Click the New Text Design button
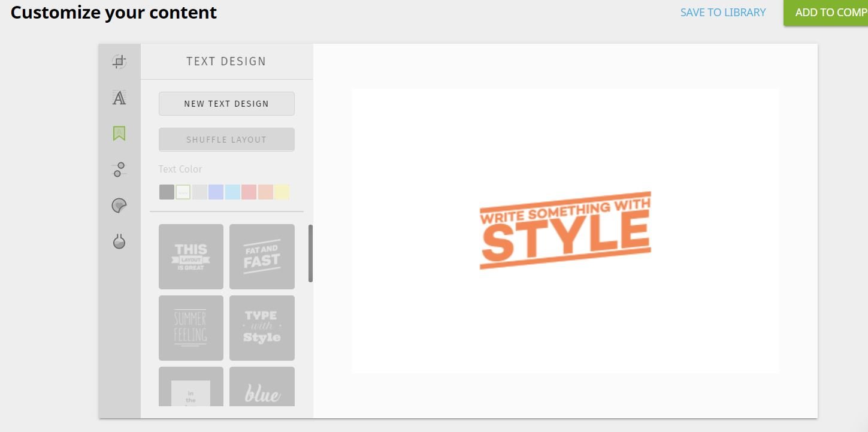Screen dimensions: 868x432 click(226, 104)
